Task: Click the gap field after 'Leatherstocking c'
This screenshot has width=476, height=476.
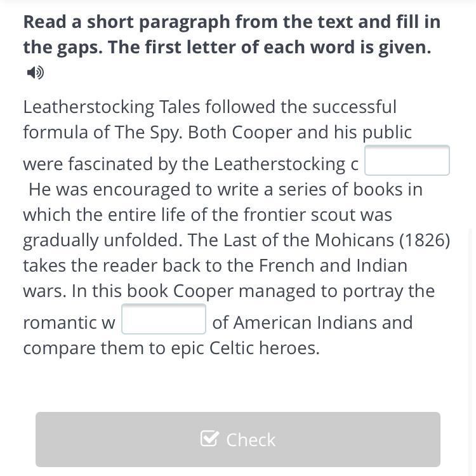Action: click(407, 161)
